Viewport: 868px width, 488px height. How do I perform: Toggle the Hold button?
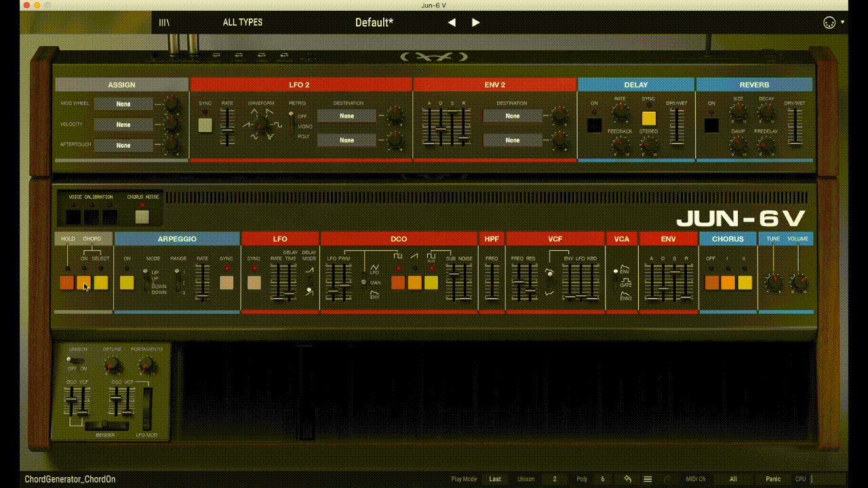coord(66,283)
